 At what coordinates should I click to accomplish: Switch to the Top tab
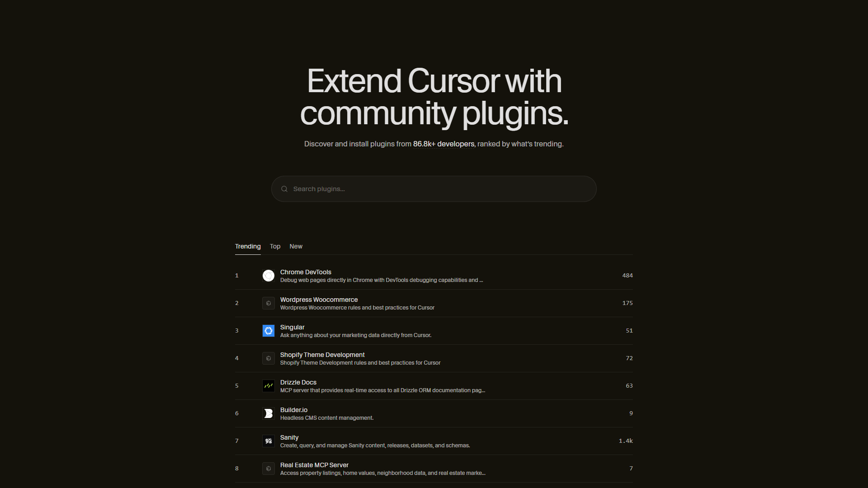point(275,246)
